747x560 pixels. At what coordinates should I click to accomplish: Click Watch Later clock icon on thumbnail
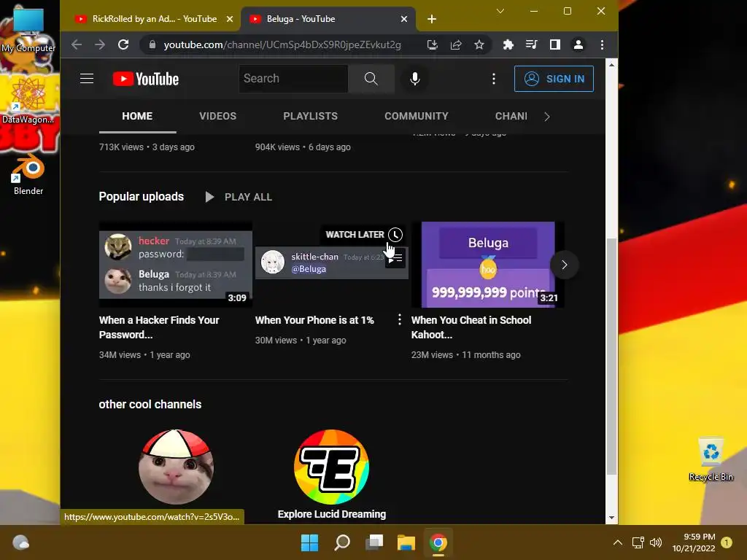[x=395, y=235]
